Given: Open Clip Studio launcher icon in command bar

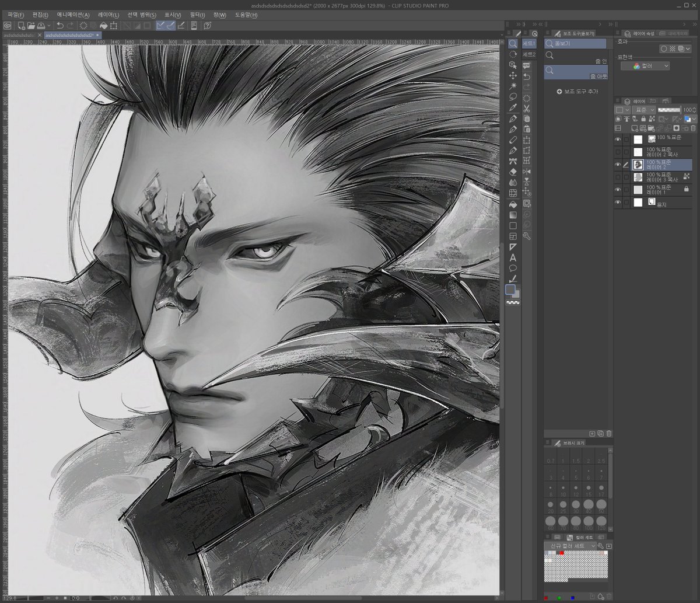Looking at the screenshot, I should 7,26.
